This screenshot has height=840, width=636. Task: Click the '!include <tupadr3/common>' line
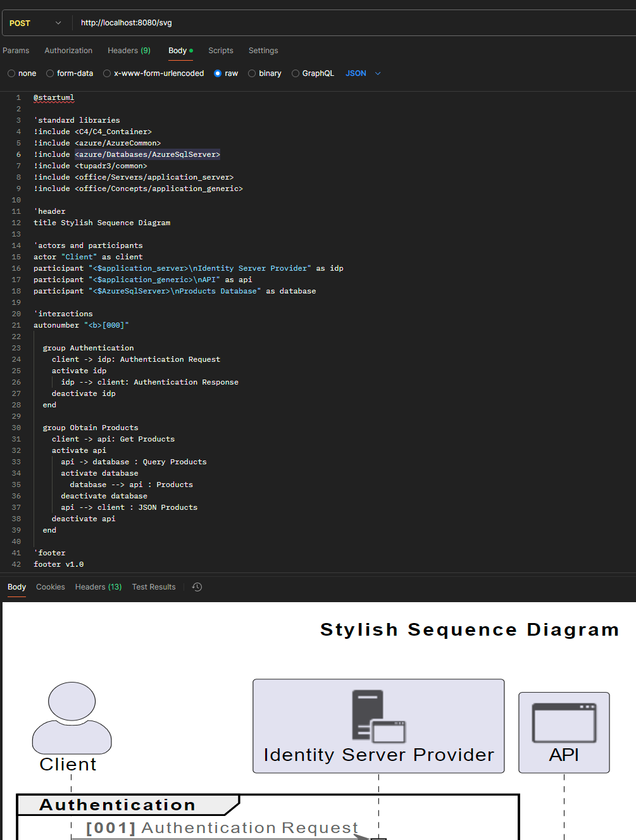[90, 166]
